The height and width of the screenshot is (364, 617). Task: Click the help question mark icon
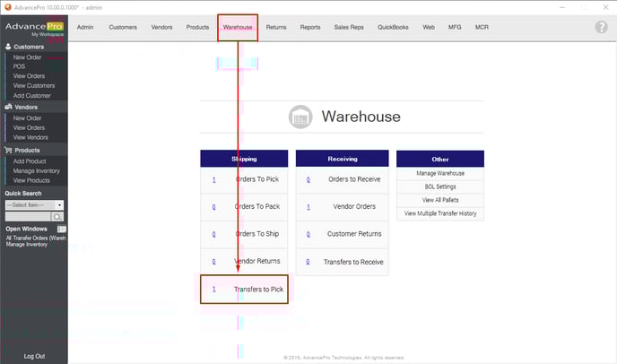[601, 27]
